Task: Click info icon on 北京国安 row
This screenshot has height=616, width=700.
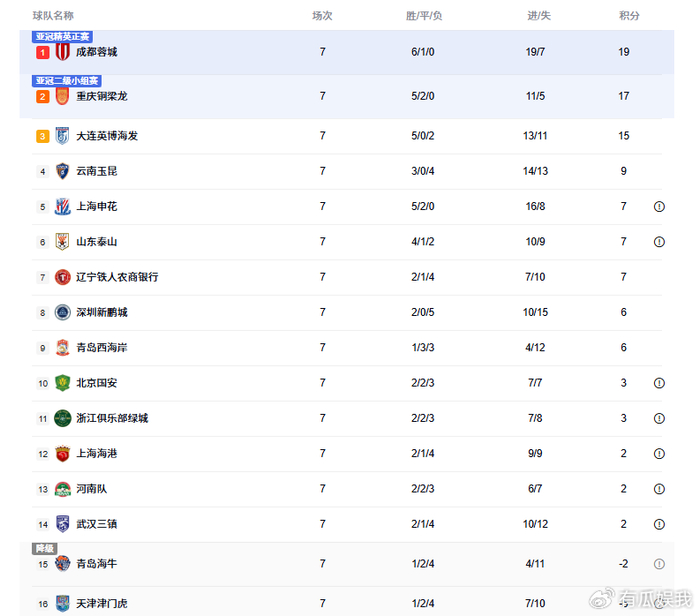Action: click(659, 383)
